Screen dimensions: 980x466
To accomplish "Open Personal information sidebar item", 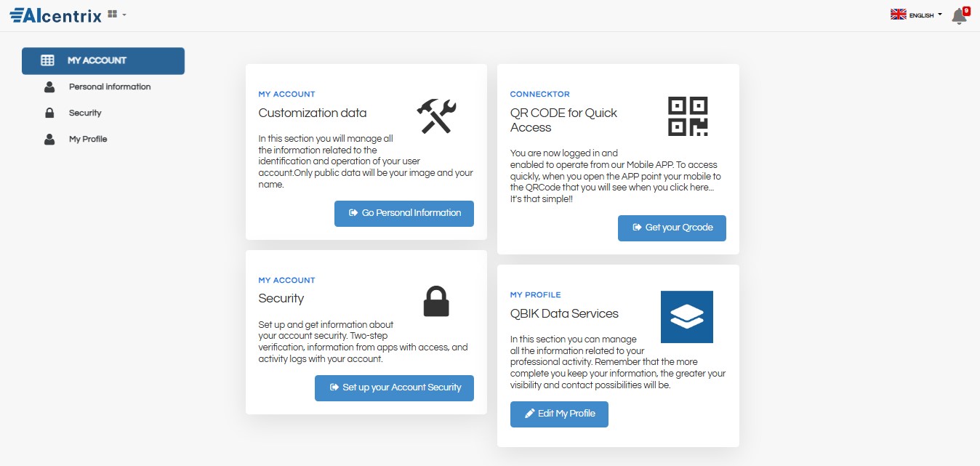I will click(x=110, y=87).
